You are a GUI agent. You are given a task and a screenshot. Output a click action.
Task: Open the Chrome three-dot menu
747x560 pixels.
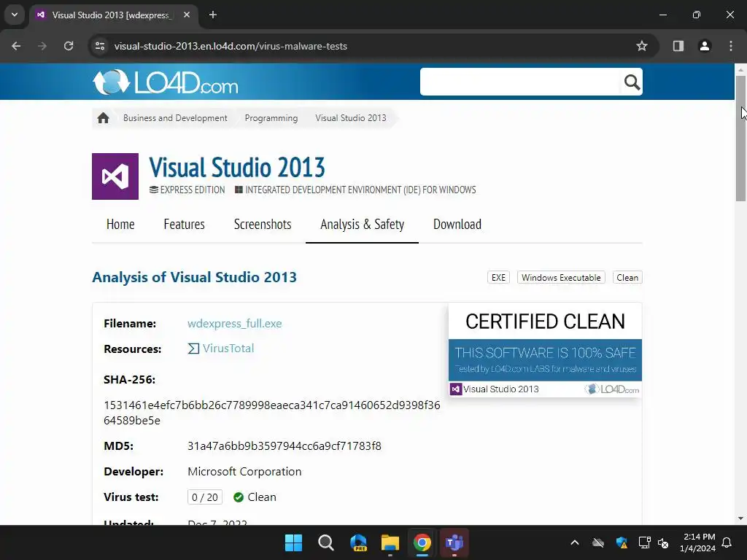pyautogui.click(x=731, y=46)
